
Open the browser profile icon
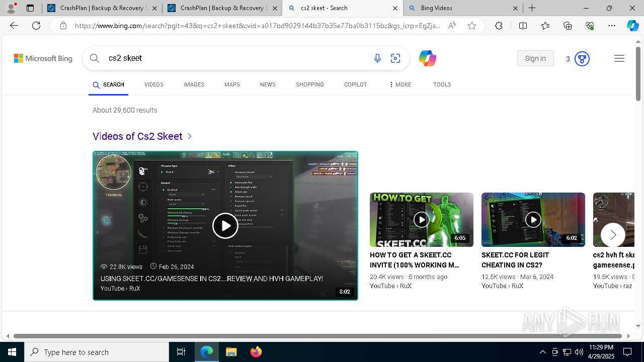(11, 8)
